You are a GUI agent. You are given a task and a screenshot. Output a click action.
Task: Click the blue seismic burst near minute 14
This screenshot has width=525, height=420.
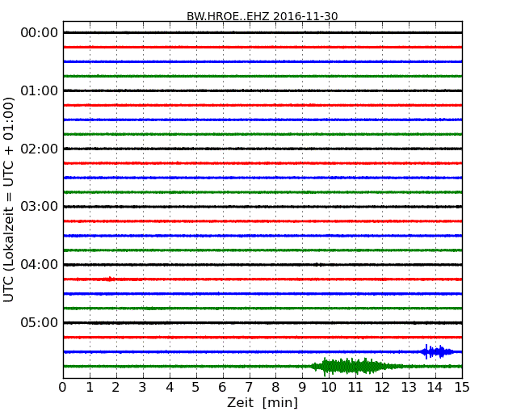(437, 351)
